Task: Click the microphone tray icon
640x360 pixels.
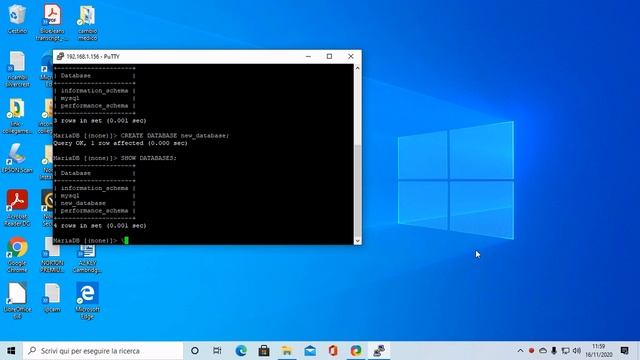Action: [554, 351]
